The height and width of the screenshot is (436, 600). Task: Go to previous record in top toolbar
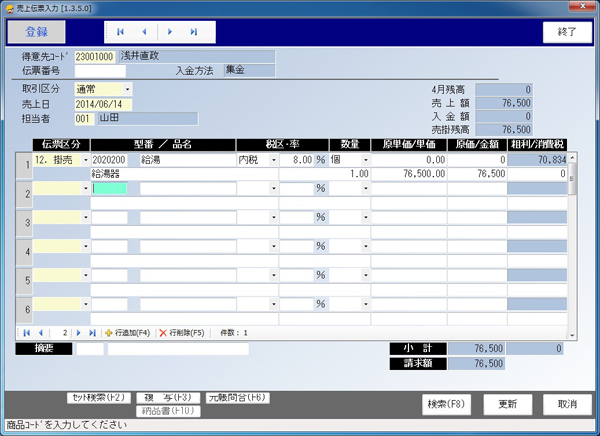(145, 32)
